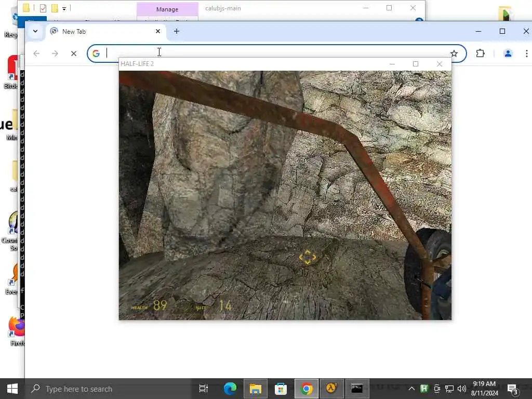Click File Explorer quick access properties checkmark icon
The height and width of the screenshot is (399, 532).
(43, 8)
